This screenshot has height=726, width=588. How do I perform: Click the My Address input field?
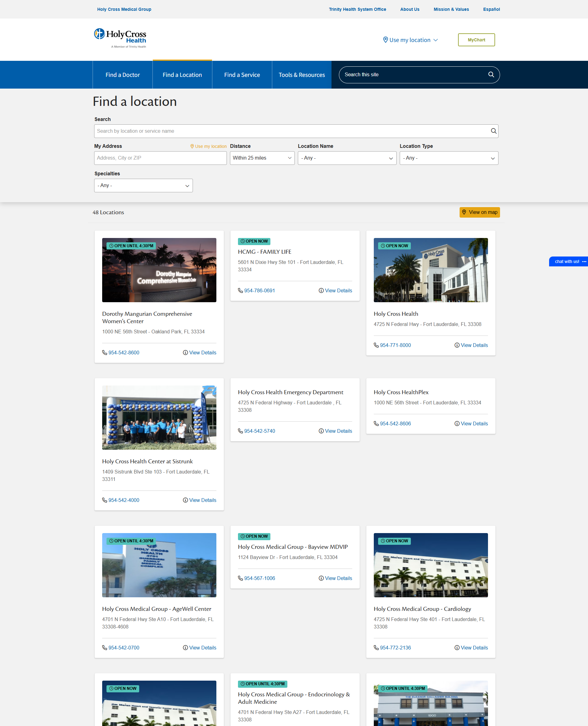pyautogui.click(x=160, y=158)
